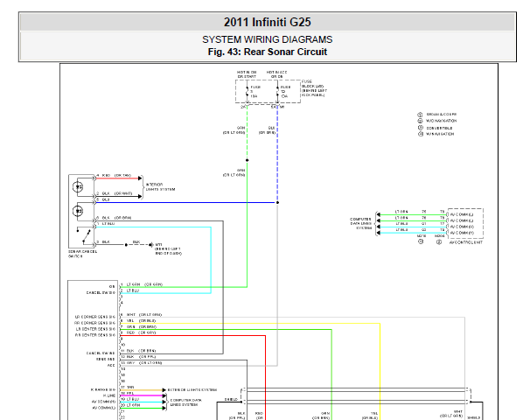Select the "LR CORNER SENS SIG" terminal label

pos(95,317)
